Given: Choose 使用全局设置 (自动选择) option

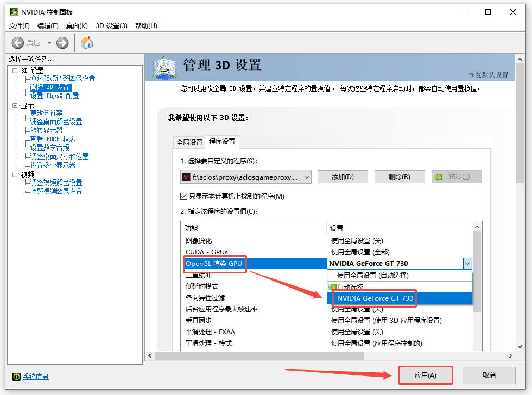Looking at the screenshot, I should (400, 275).
